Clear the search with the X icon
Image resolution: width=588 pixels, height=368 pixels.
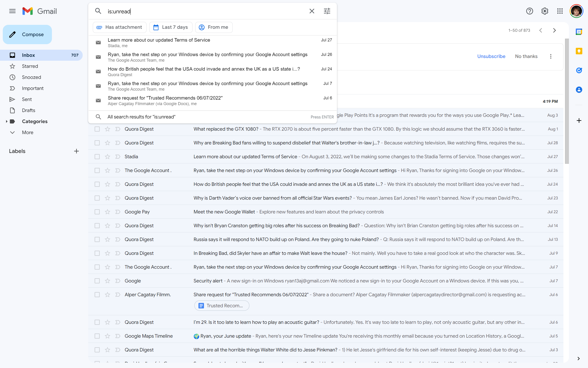[x=312, y=11]
